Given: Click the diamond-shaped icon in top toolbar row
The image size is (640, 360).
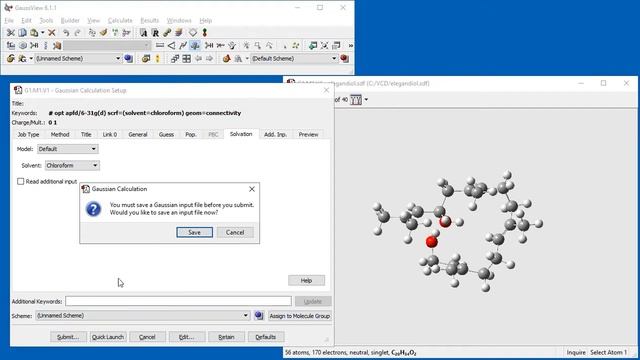Looking at the screenshot, I should 193,33.
